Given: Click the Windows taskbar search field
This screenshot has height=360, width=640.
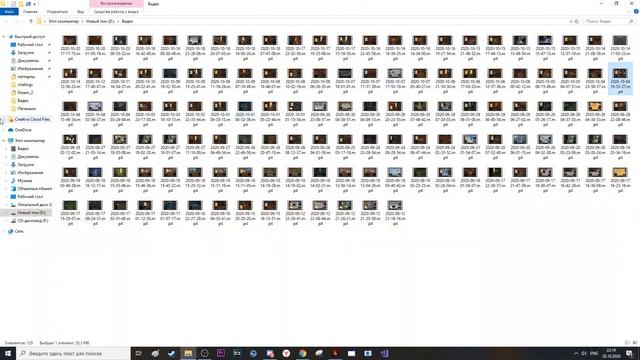Looking at the screenshot, I should (73, 353).
